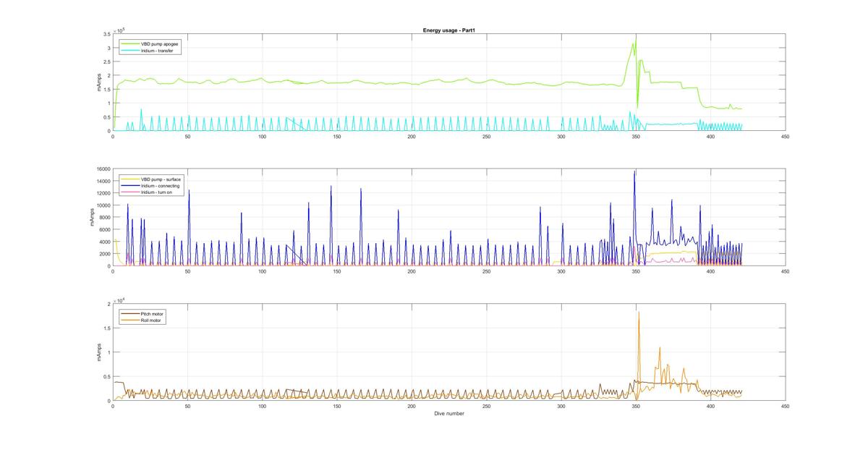Image resolution: width=868 pixels, height=450 pixels.
Task: Click the highest Iridium connecting peak in middle plot
Action: (635, 171)
